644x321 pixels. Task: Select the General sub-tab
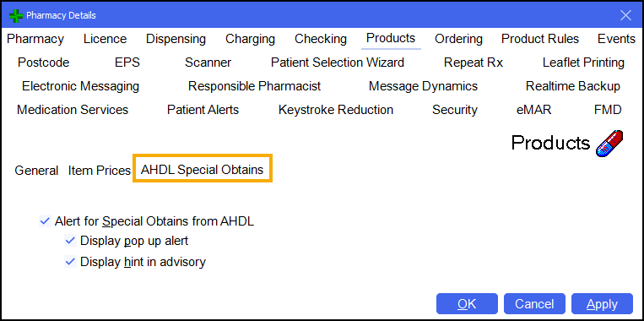click(36, 170)
